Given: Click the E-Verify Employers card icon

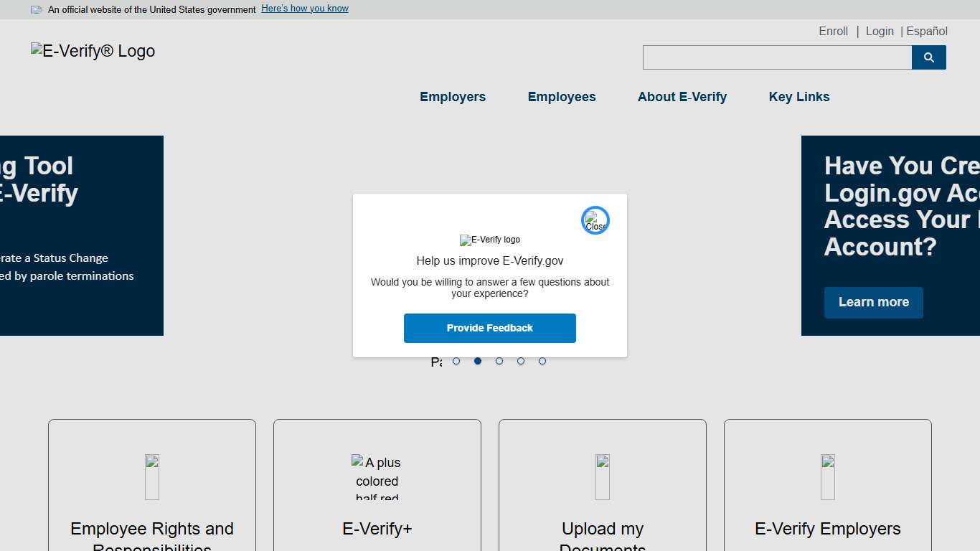Looking at the screenshot, I should [x=827, y=476].
